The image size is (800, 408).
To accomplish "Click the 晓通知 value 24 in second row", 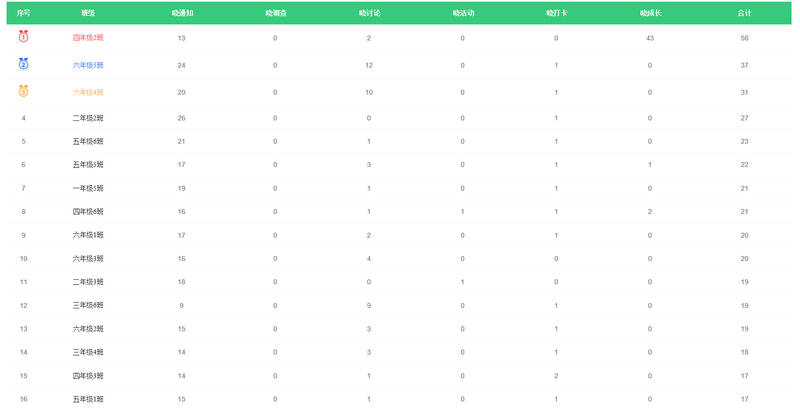I will point(181,65).
